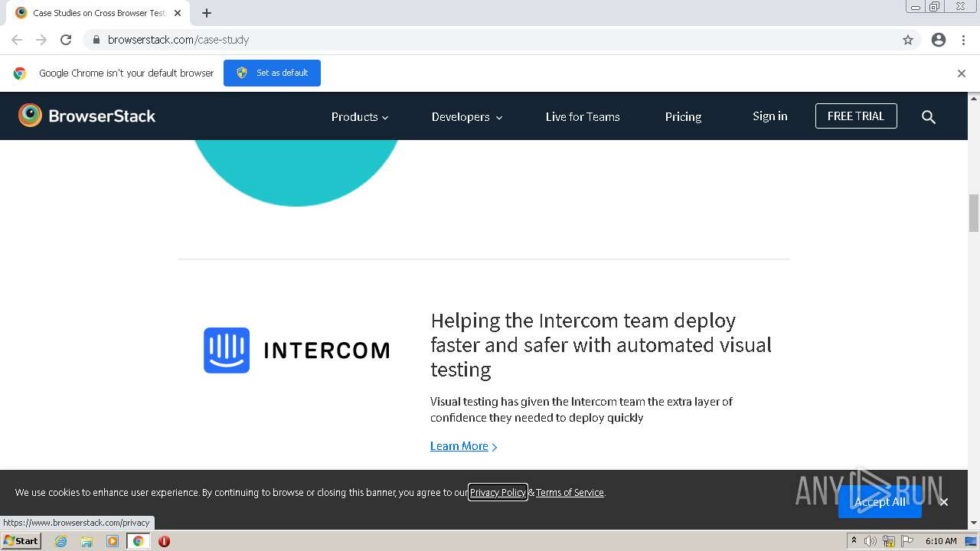
Task: Click the Sign in link
Action: [x=770, y=116]
